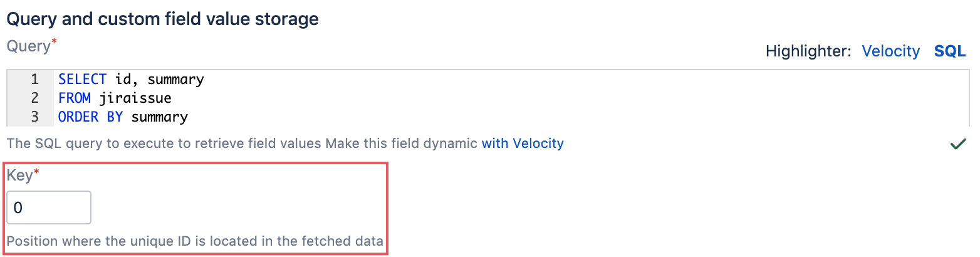Place cursor on the SELECT keyword
980x257 pixels.
pos(83,80)
